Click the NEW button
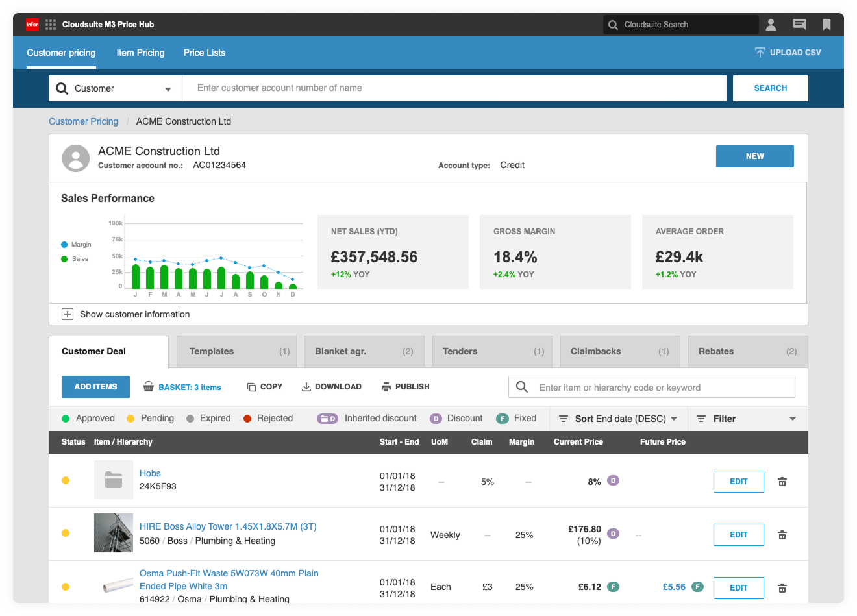The width and height of the screenshot is (857, 616). (x=755, y=156)
